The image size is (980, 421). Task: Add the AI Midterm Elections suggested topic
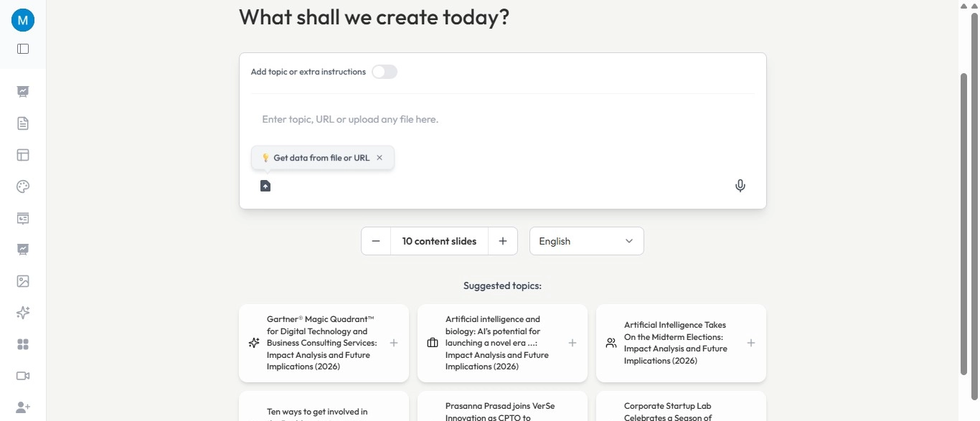[x=751, y=343]
